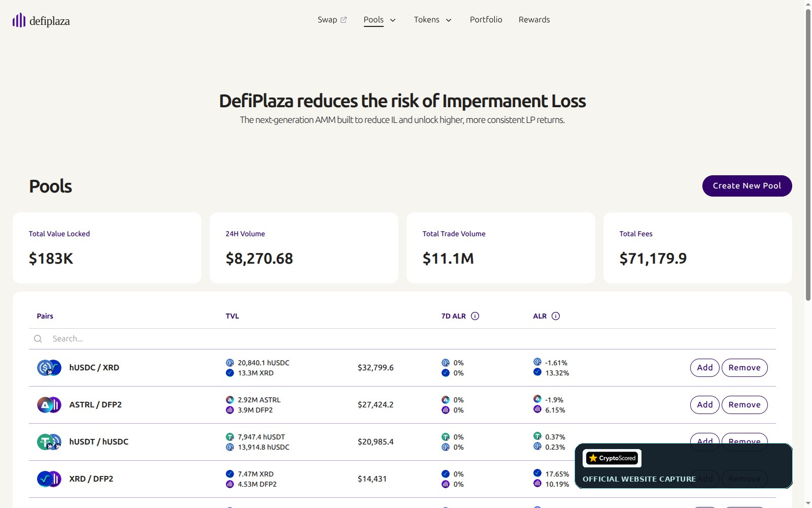Screen dimensions: 812x508
Task: Click the XRD icon beside 13.32% ALR
Action: point(537,372)
